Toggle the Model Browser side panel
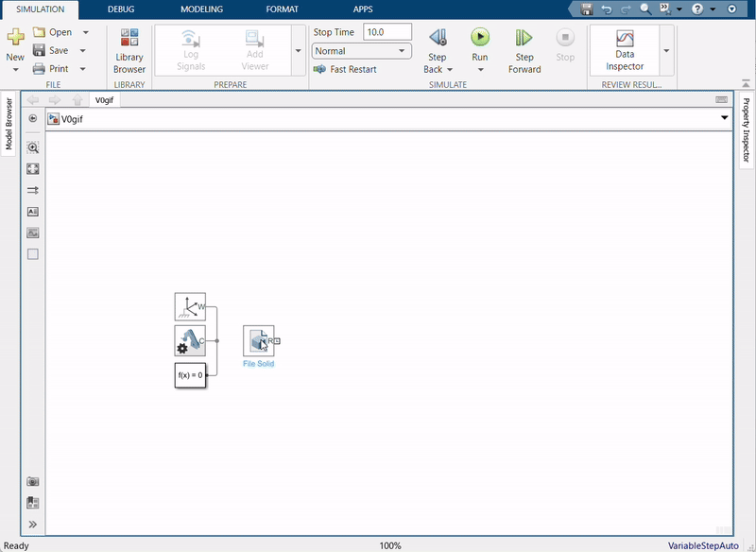Screen dimensions: 756x552 9,124
